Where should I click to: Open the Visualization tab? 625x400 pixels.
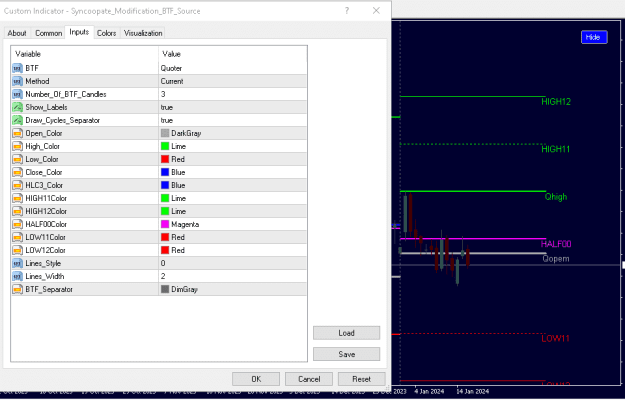[x=143, y=33]
